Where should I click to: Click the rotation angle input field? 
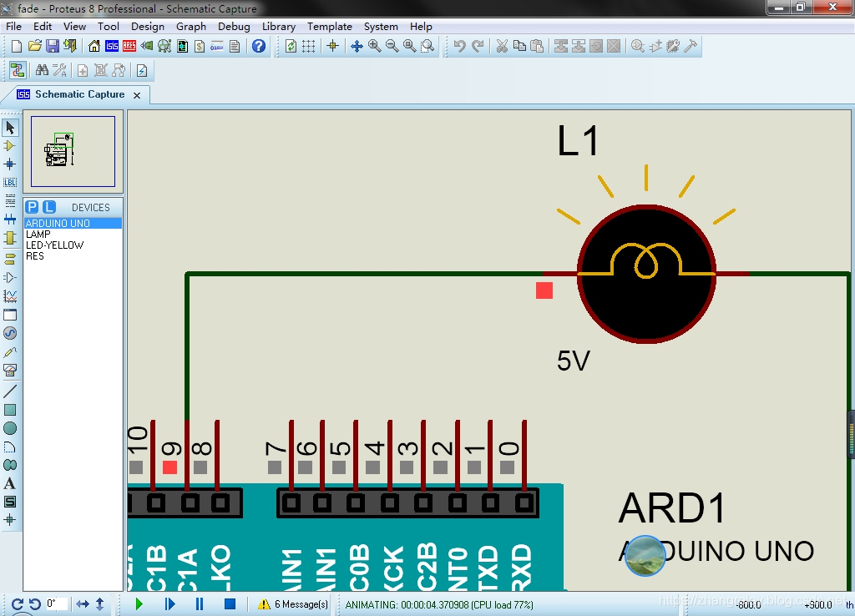pos(56,604)
